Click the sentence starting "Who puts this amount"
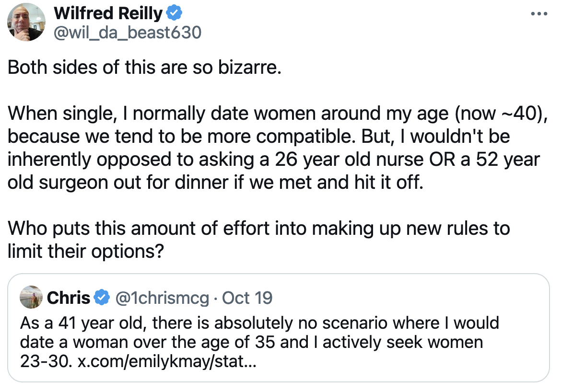This screenshot has height=392, width=562. tap(259, 229)
